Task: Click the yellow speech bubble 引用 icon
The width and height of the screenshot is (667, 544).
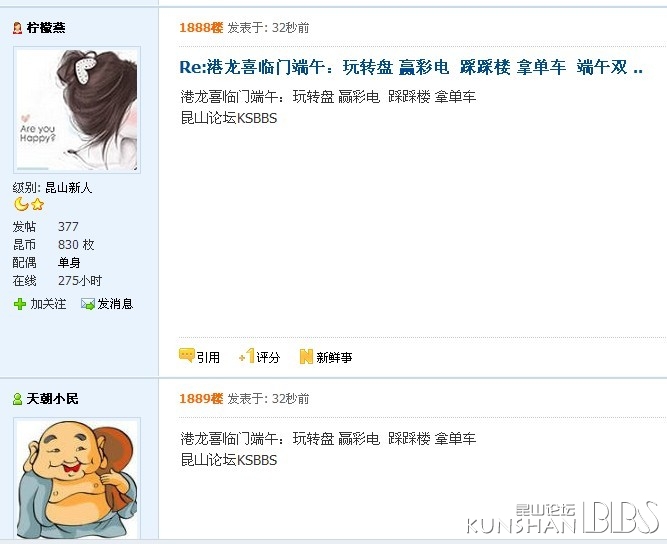Action: coord(187,355)
